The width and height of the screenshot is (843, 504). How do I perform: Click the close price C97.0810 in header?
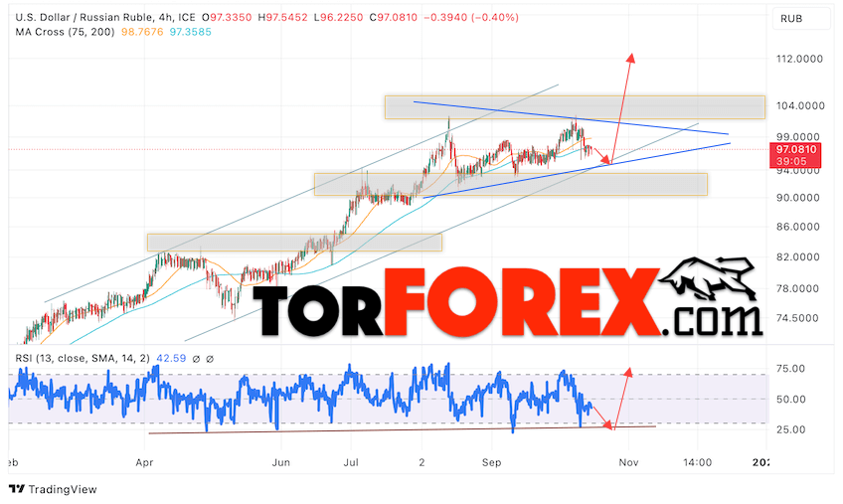coord(394,17)
